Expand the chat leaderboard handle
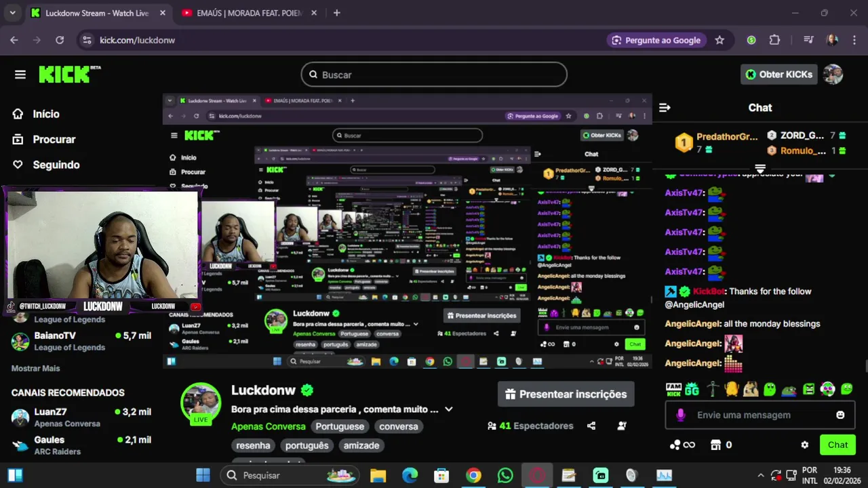The height and width of the screenshot is (488, 868). click(760, 168)
